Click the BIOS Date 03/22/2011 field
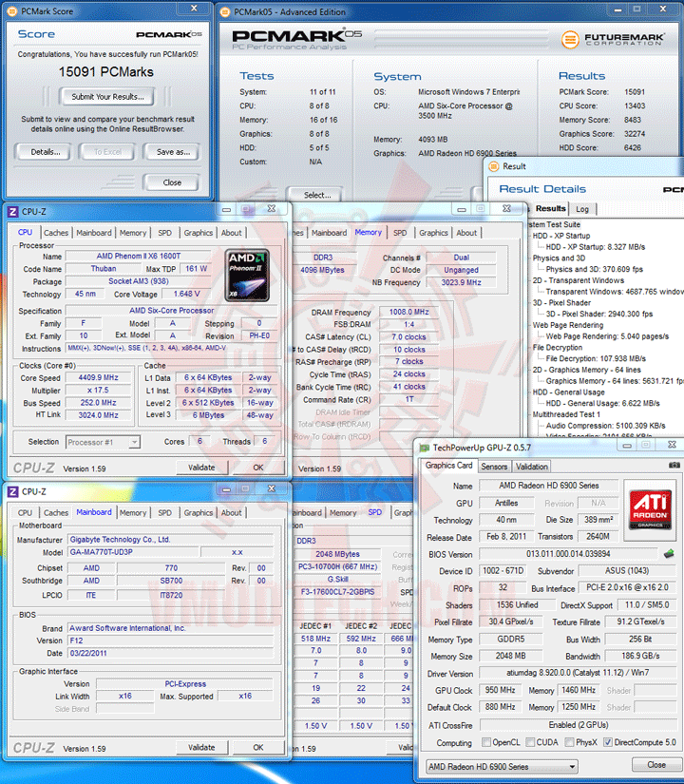The image size is (684, 784). pos(170,653)
